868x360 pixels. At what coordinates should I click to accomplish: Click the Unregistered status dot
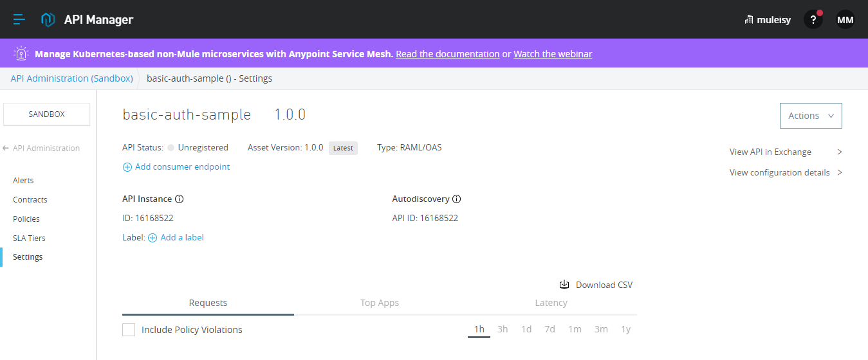tap(171, 148)
